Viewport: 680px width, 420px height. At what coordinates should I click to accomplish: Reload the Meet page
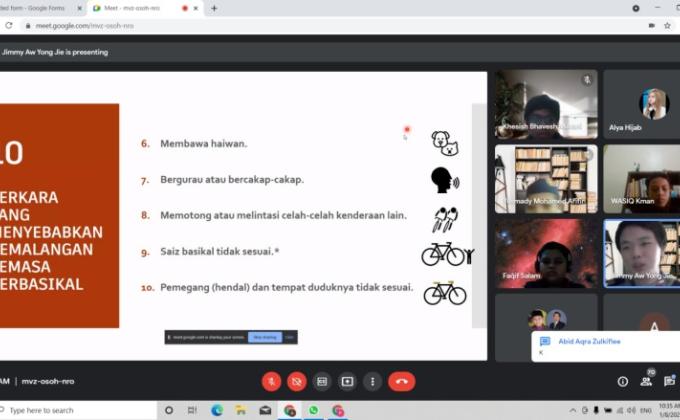tap(9, 26)
